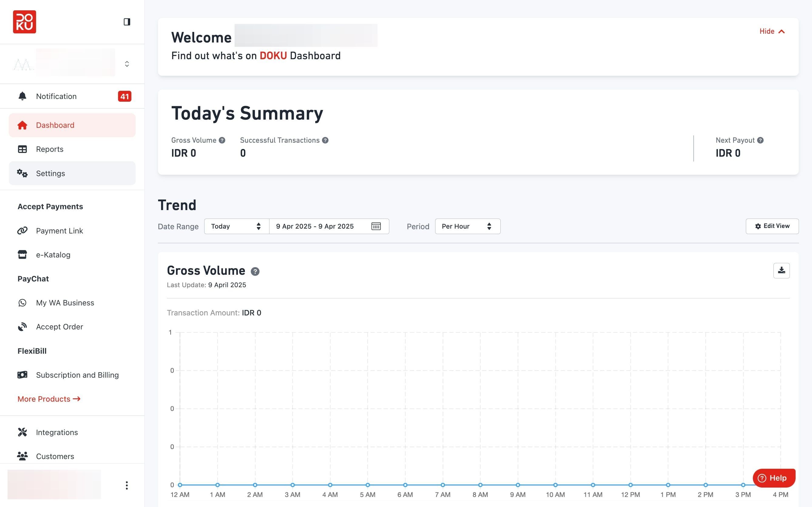
Task: Click the Dashboard home icon
Action: click(x=22, y=125)
